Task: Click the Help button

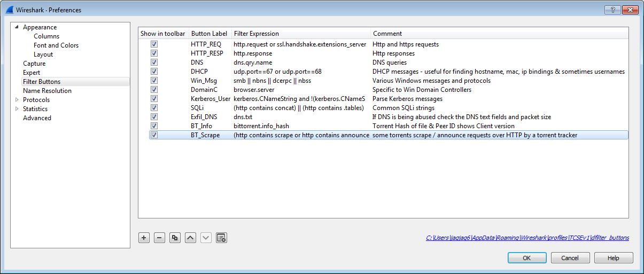Action: (614, 258)
